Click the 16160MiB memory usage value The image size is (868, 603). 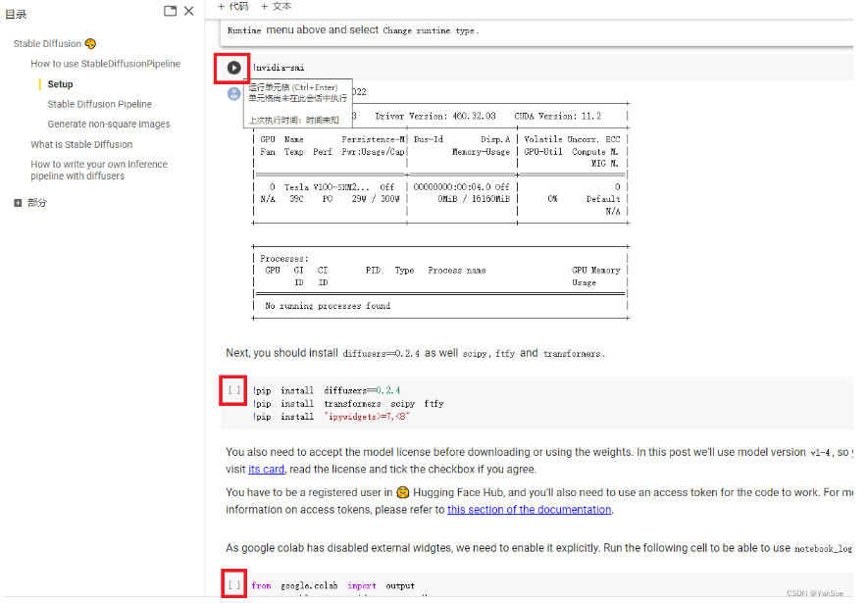[490, 199]
